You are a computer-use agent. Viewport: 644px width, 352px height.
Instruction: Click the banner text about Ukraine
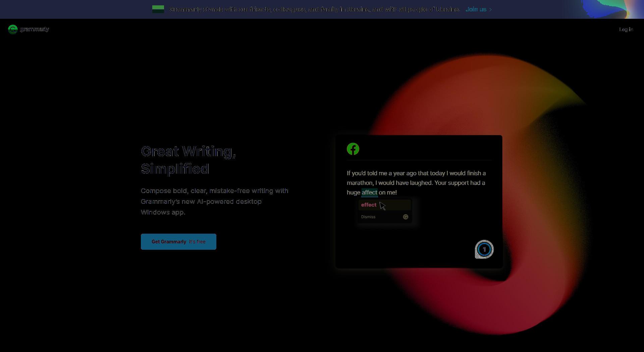[x=315, y=9]
